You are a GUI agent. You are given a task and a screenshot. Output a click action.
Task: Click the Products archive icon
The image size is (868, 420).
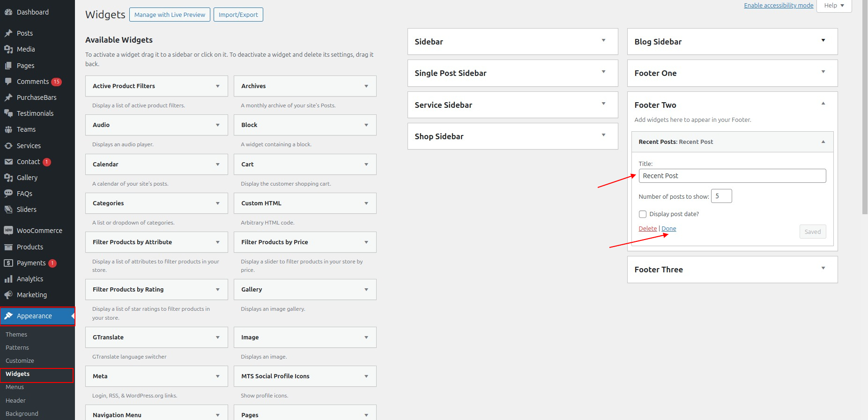[x=8, y=247]
